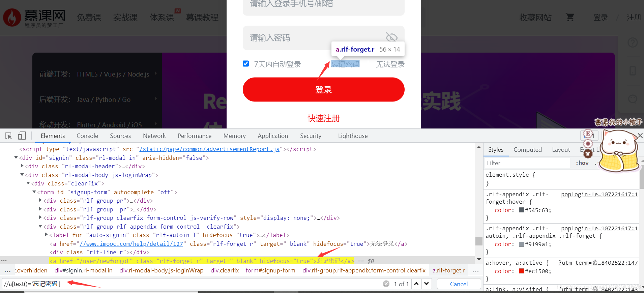This screenshot has height=293, width=644.
Task: Click the #9199a1 color swatch
Action: 521,244
